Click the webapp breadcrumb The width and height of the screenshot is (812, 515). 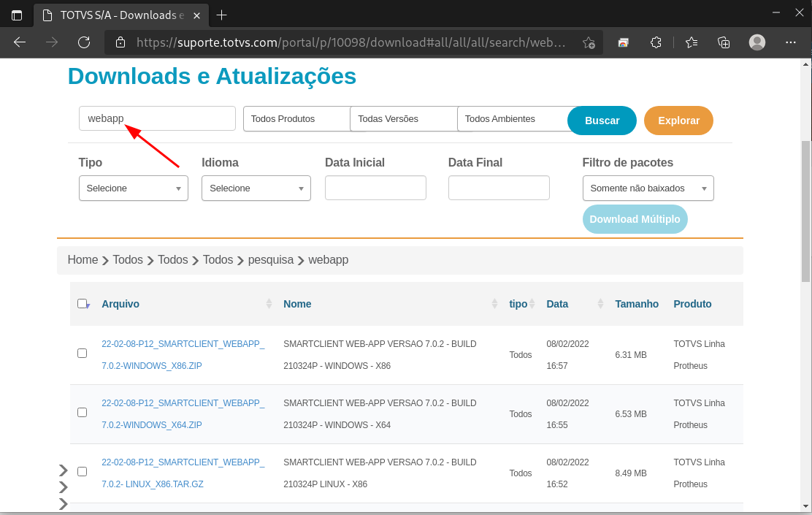(329, 259)
